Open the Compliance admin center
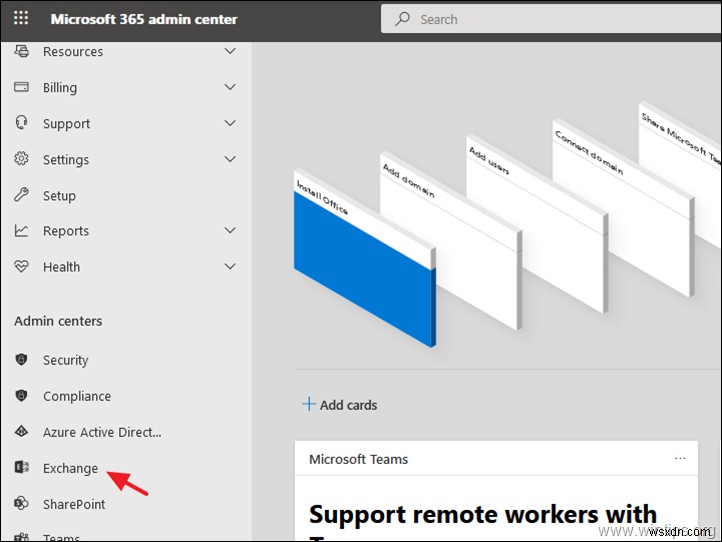Viewport: 722px width, 542px height. (76, 396)
